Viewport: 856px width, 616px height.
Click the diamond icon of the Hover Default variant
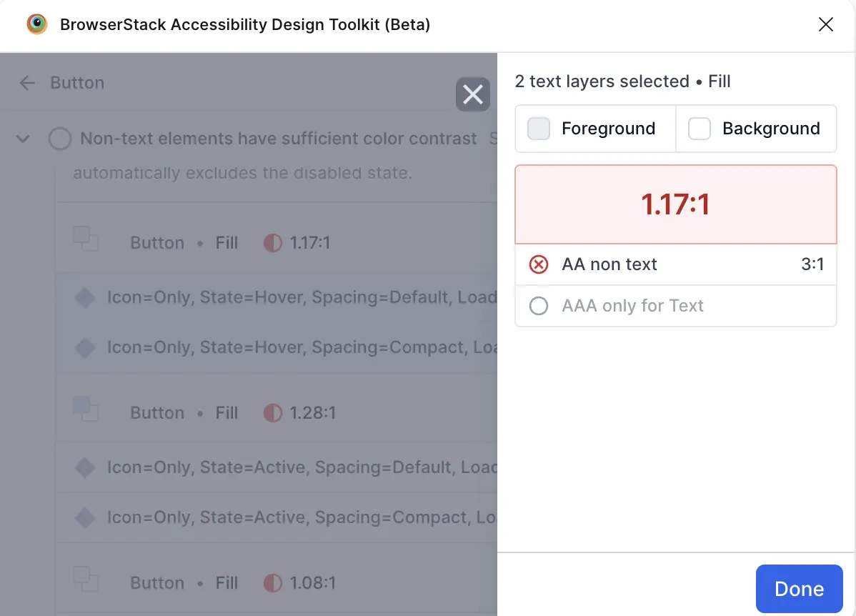point(85,297)
